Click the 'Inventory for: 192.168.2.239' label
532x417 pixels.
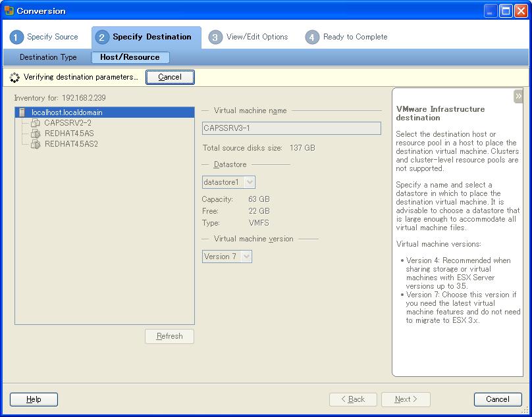[60, 98]
